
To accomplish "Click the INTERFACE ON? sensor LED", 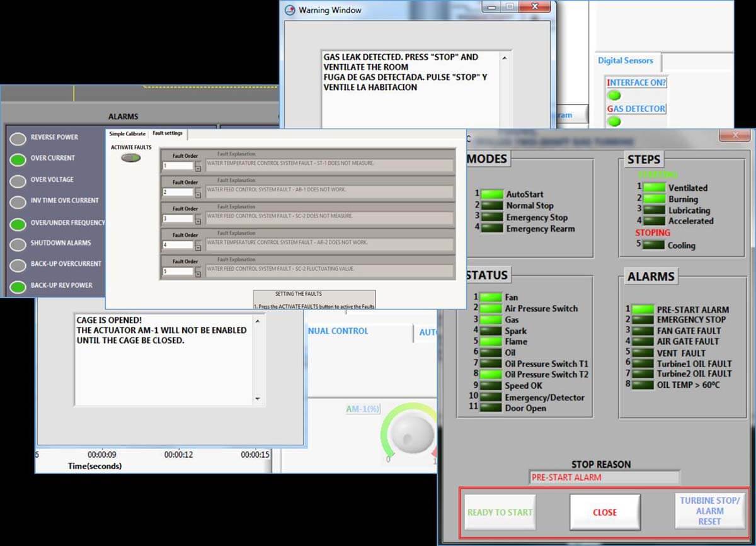I will tap(614, 95).
